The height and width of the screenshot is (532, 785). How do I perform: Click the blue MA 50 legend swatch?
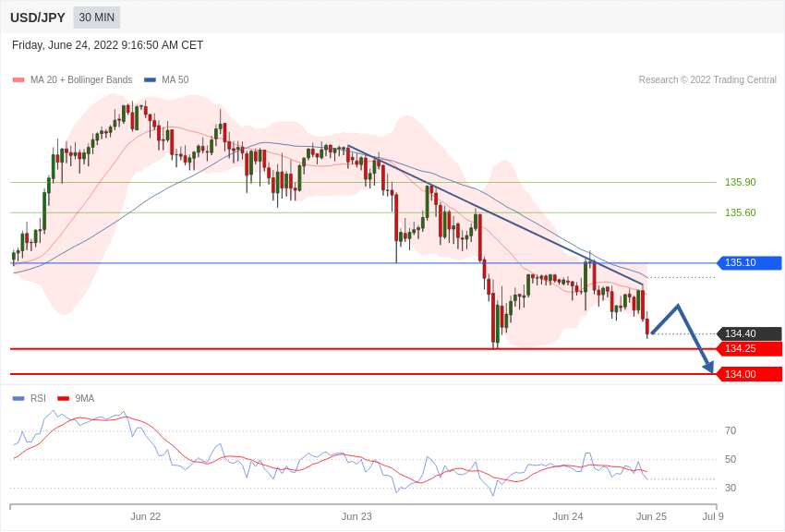[150, 80]
